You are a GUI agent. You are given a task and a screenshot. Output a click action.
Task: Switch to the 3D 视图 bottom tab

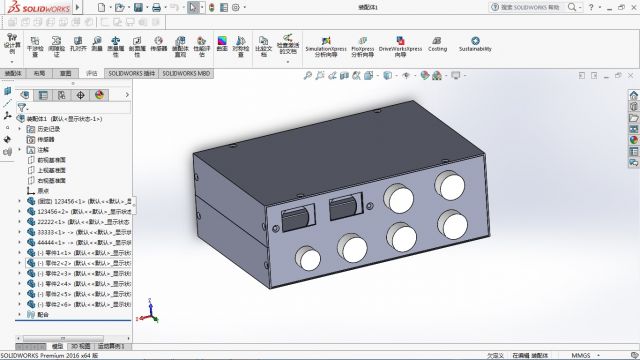coord(80,346)
